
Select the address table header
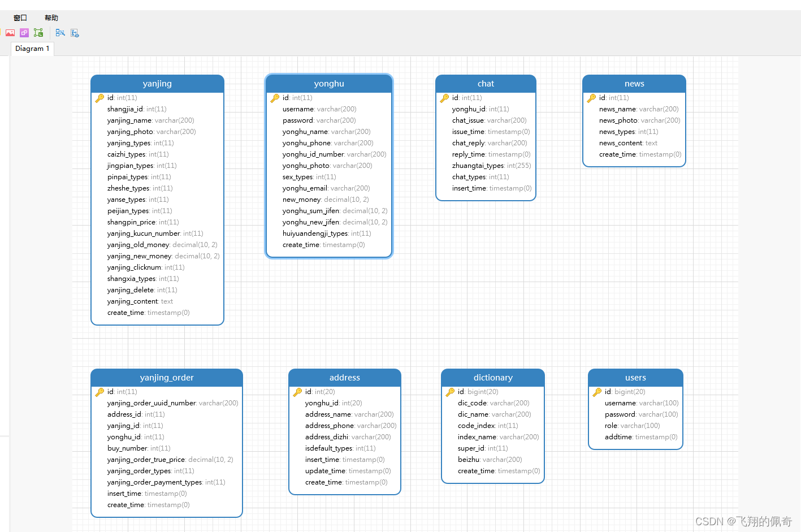click(345, 378)
